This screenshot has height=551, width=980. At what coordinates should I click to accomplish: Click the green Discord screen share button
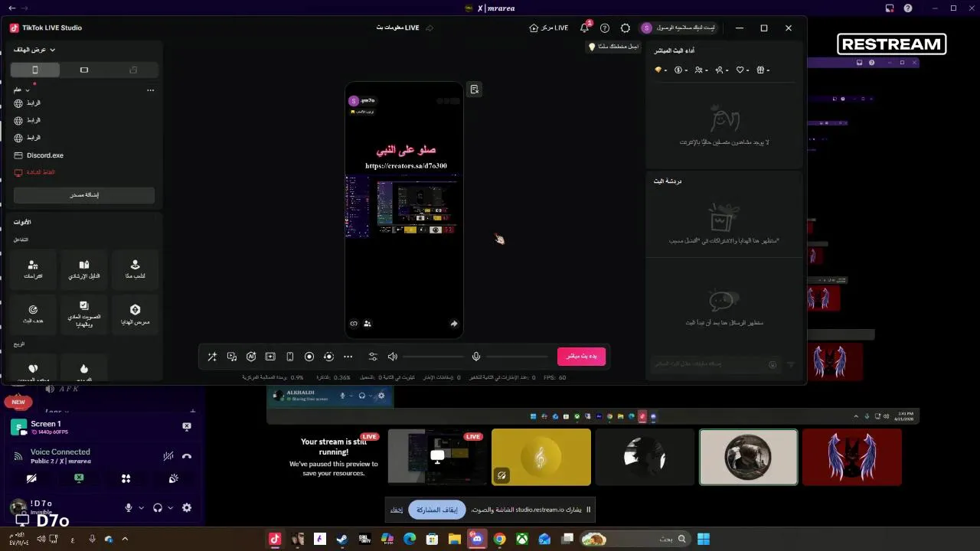[x=79, y=478]
